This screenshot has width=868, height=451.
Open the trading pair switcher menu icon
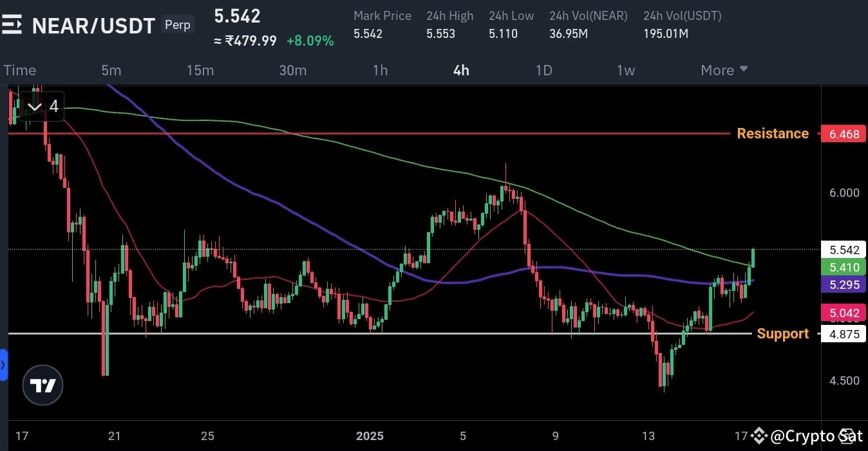(12, 25)
